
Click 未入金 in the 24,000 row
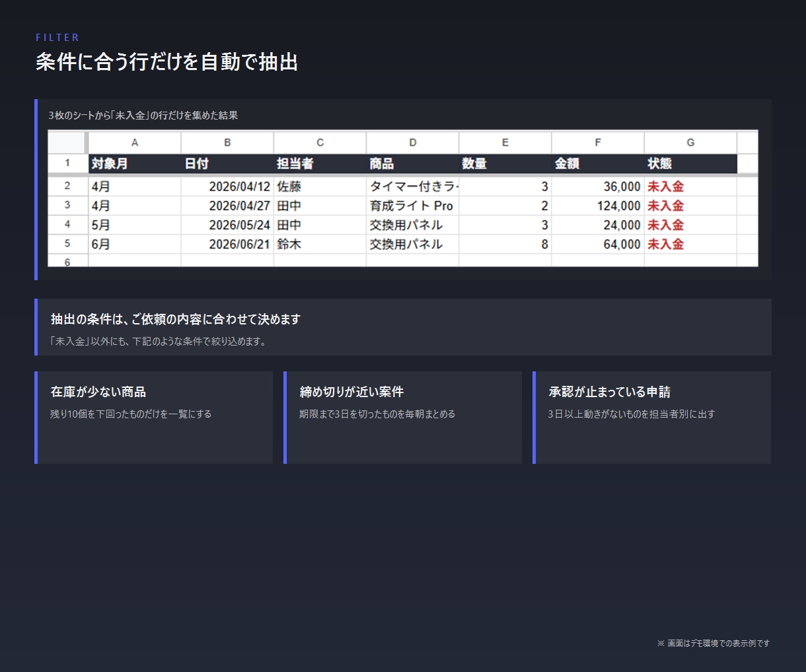pos(690,225)
